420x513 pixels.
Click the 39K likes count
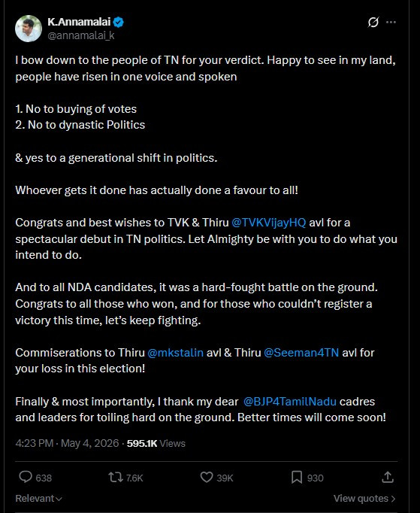click(x=225, y=478)
